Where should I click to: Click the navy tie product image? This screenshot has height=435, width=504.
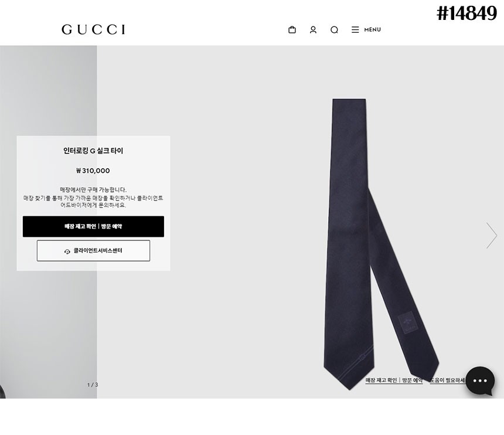381,244
